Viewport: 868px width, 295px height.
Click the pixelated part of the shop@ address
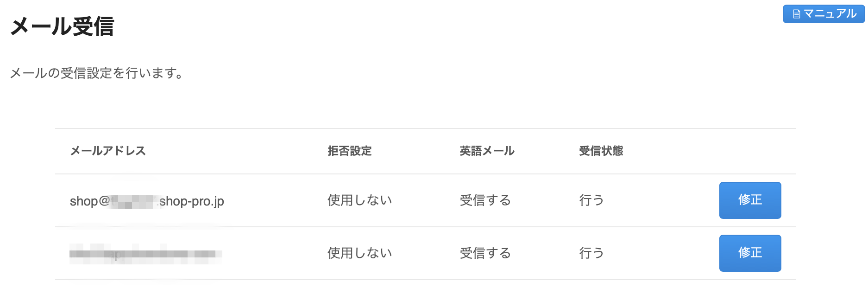[133, 202]
